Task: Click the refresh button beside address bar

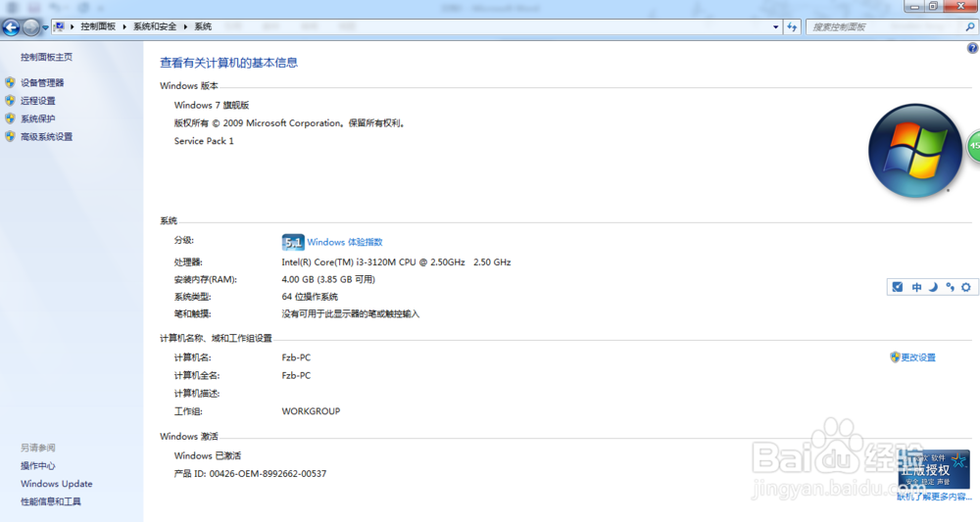Action: pyautogui.click(x=792, y=26)
